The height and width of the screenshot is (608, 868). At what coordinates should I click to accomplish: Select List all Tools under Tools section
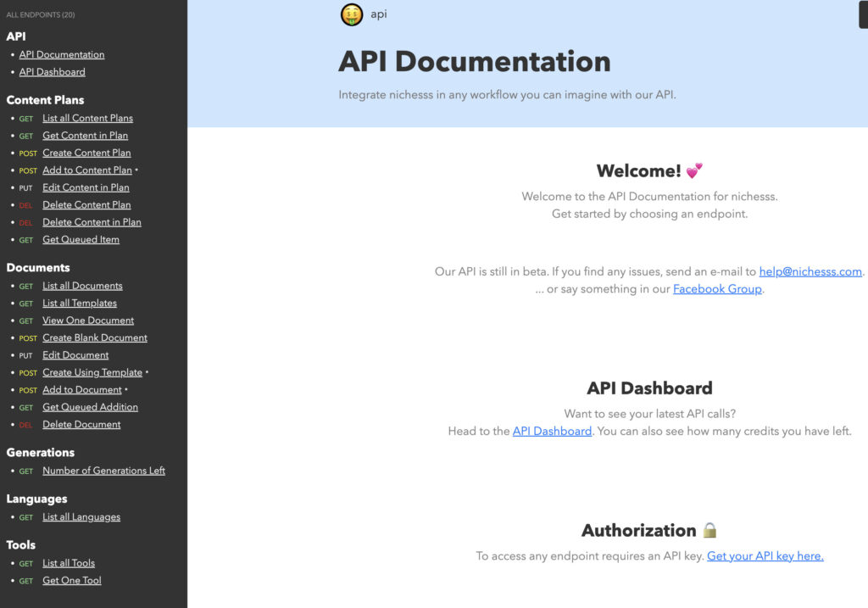pyautogui.click(x=68, y=563)
